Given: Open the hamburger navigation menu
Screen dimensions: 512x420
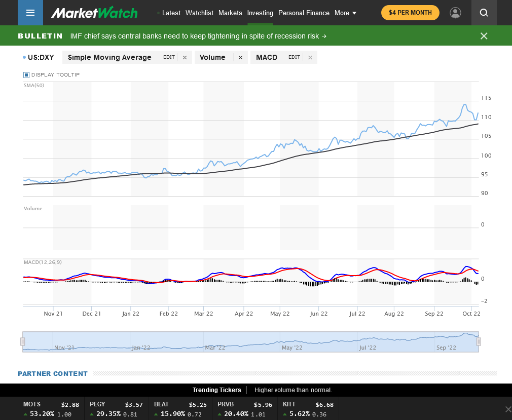Looking at the screenshot, I should (30, 13).
